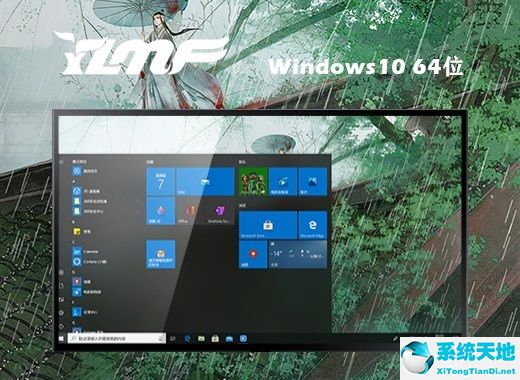Open Mail from the taskbar

pyautogui.click(x=229, y=339)
